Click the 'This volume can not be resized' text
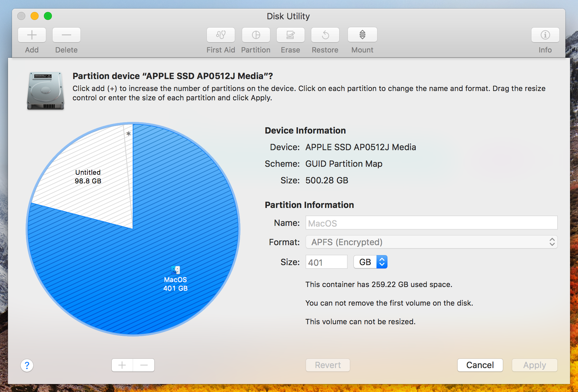This screenshot has width=578, height=392. click(361, 322)
